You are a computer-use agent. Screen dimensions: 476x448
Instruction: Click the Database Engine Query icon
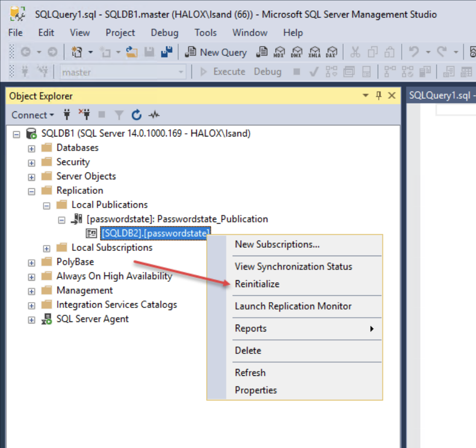click(262, 52)
